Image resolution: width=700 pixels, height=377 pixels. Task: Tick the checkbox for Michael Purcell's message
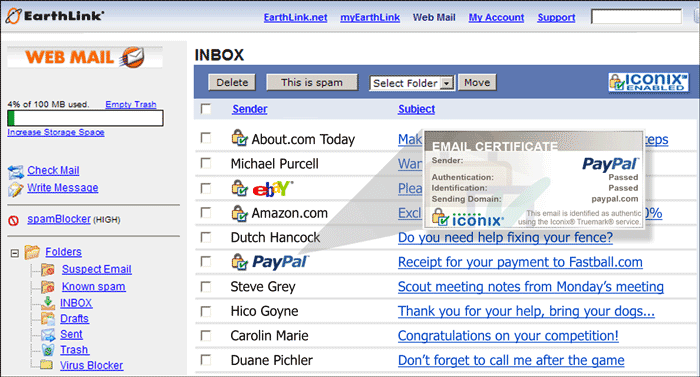pos(206,163)
